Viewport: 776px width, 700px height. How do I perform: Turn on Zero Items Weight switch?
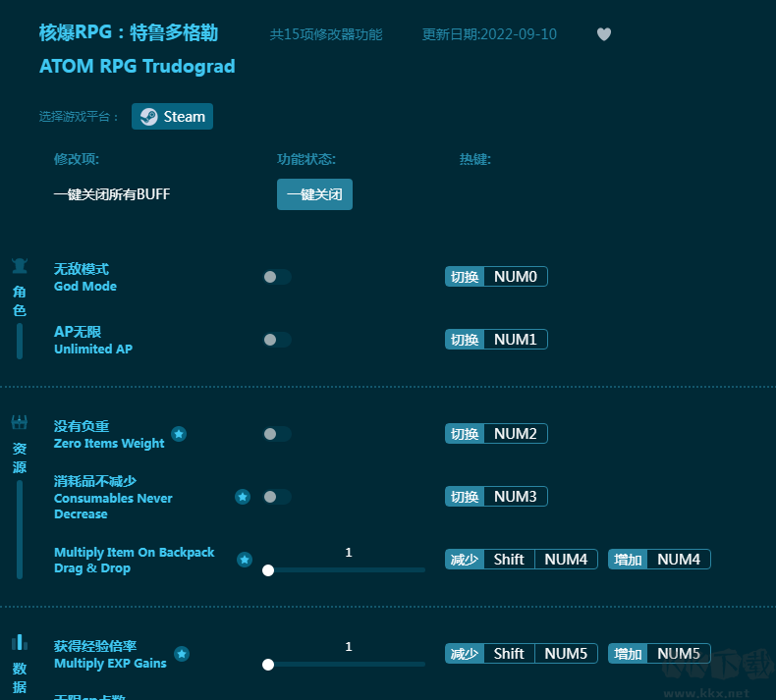point(277,434)
